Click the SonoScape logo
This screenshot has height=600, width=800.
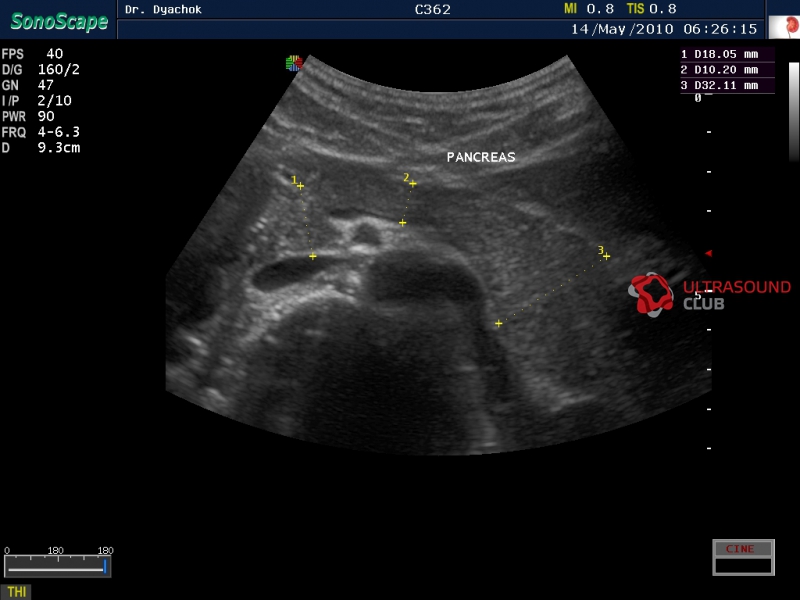59,21
